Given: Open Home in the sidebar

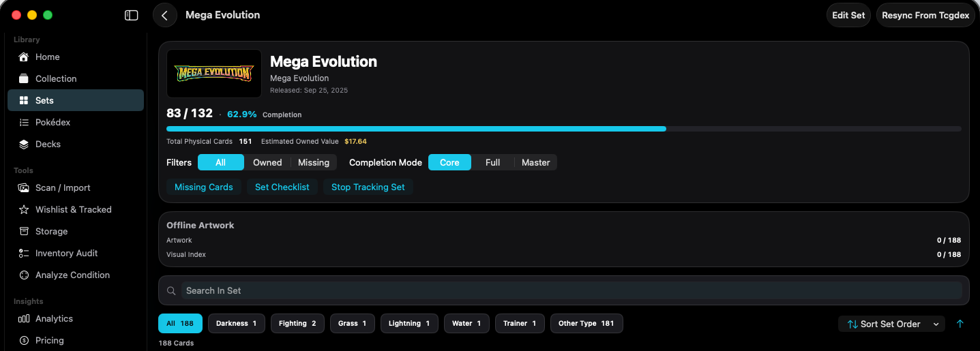Looking at the screenshot, I should point(76,57).
